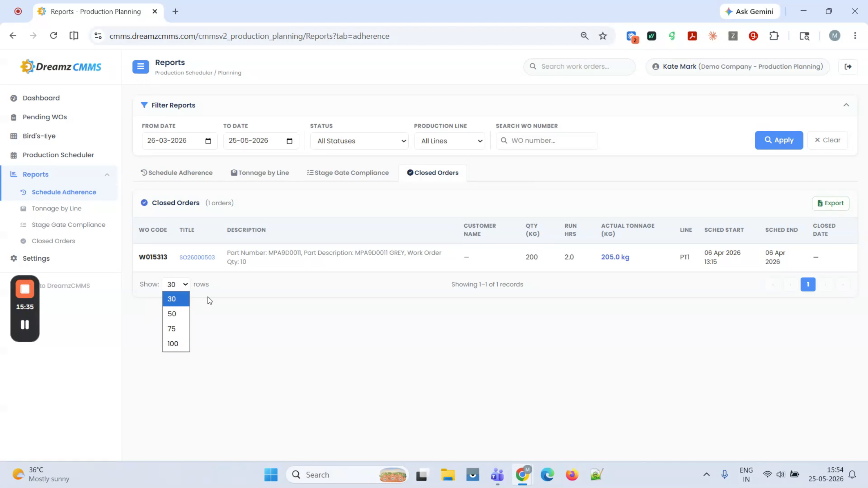This screenshot has width=868, height=488.
Task: Collapse the Filter Reports panel chevron
Action: click(x=846, y=105)
